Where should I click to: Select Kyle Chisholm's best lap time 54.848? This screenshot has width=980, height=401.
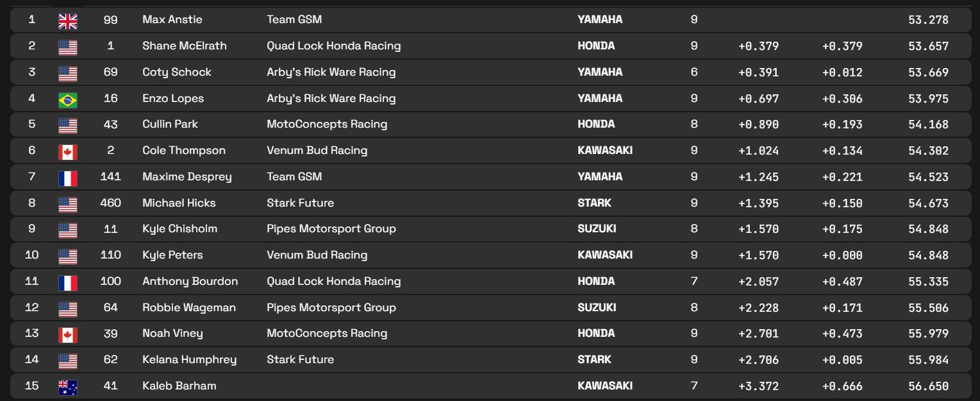coord(928,229)
